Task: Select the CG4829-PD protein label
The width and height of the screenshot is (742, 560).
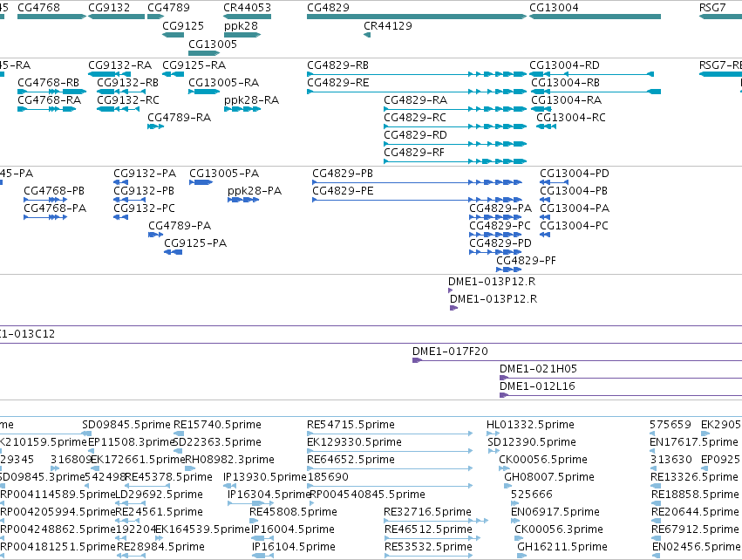Action: click(x=500, y=243)
